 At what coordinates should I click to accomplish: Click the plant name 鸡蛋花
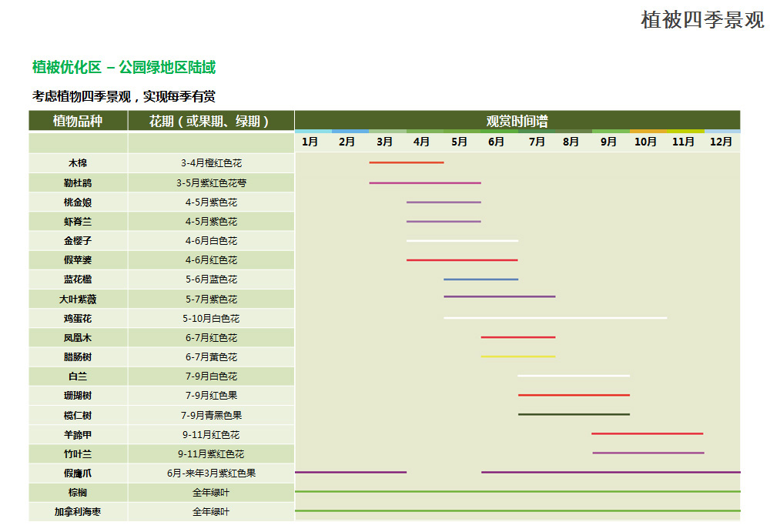78,318
